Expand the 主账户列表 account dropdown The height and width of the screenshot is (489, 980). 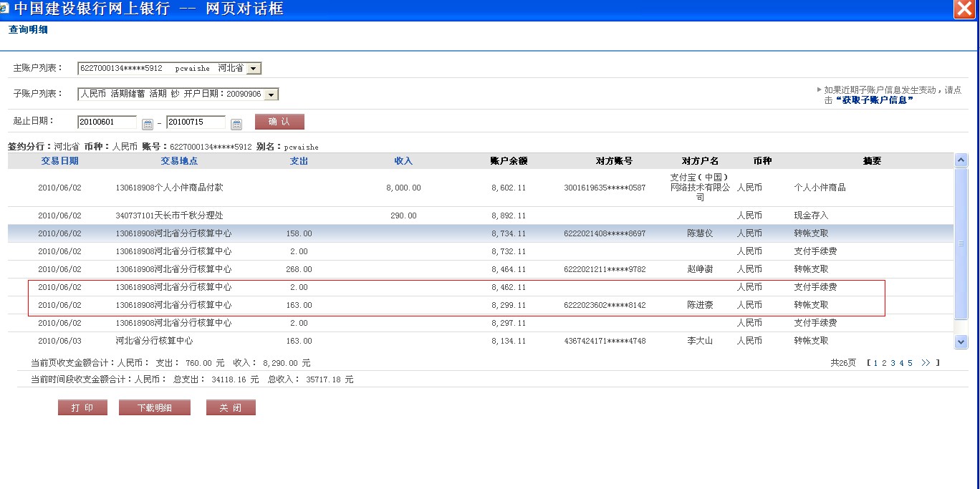254,69
